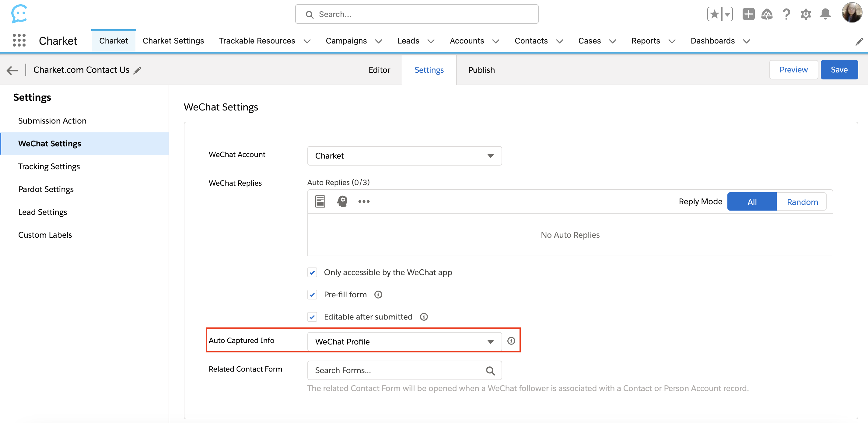Open the Campaigns tab
This screenshot has width=868, height=423.
click(x=346, y=41)
